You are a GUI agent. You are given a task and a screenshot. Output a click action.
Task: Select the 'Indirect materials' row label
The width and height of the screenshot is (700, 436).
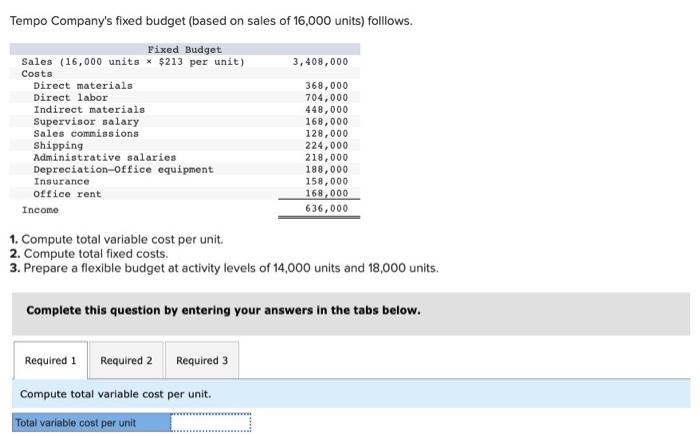click(x=89, y=110)
